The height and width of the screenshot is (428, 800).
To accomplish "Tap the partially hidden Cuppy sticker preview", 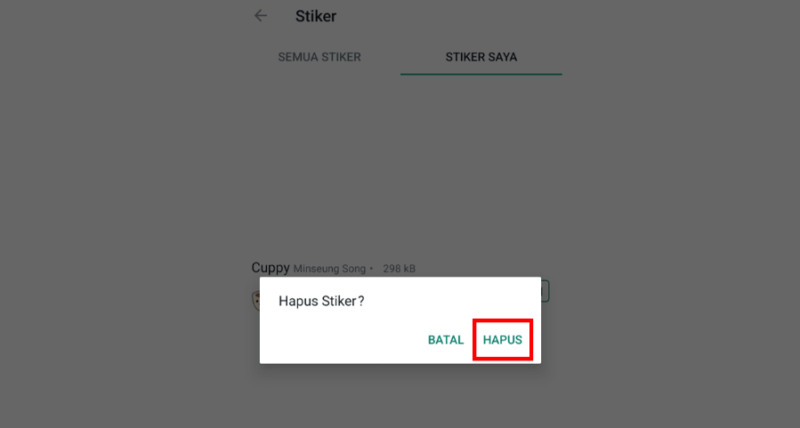I will click(x=256, y=300).
